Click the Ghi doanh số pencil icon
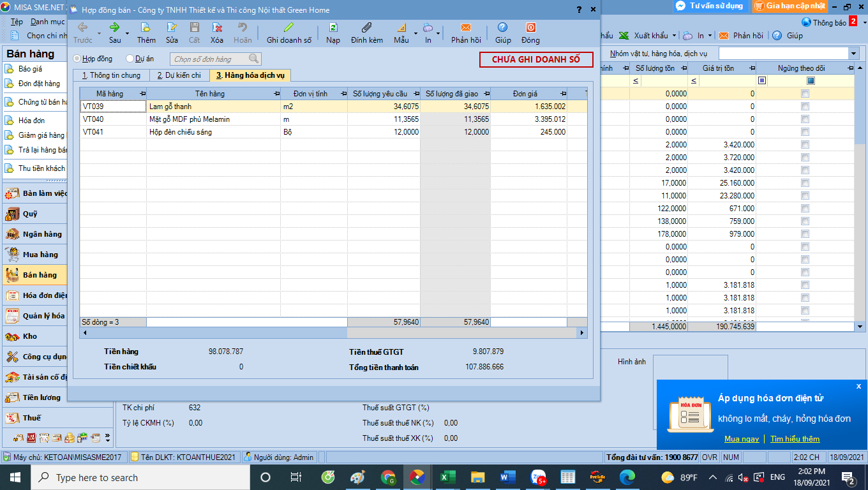This screenshot has height=490, width=868. (x=289, y=28)
